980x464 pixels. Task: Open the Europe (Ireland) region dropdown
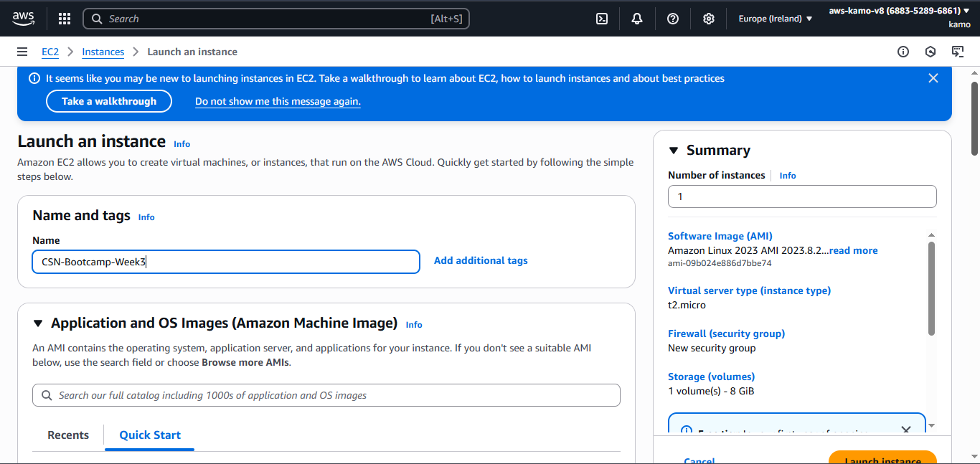point(775,18)
